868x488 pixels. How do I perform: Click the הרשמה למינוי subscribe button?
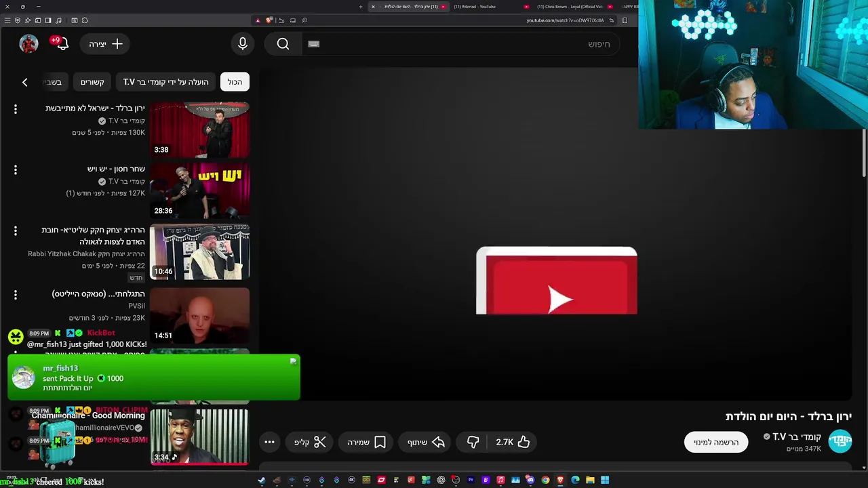coord(715,443)
